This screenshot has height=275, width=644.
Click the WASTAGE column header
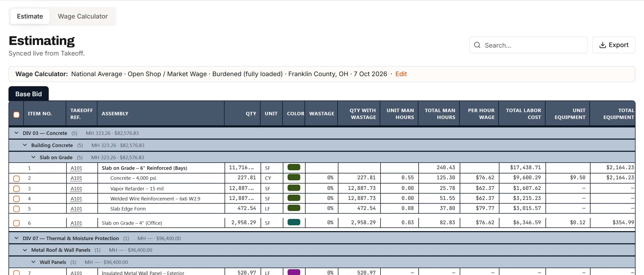click(321, 114)
